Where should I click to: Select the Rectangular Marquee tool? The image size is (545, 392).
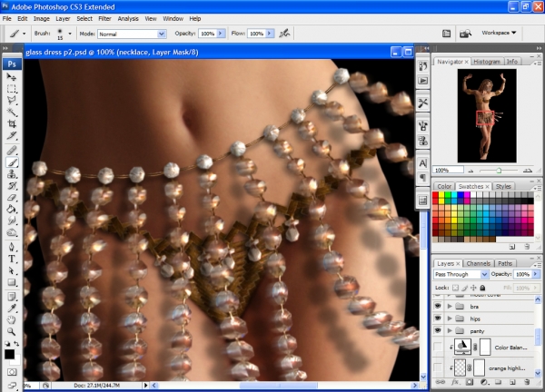(12, 89)
